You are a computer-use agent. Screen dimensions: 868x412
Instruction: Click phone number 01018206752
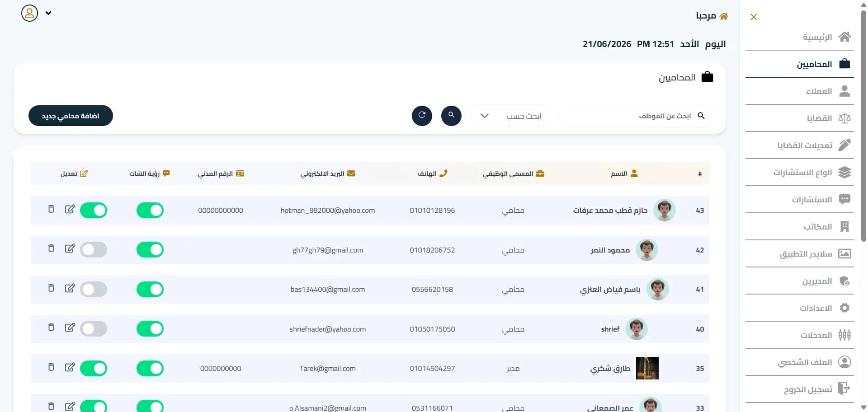click(432, 250)
